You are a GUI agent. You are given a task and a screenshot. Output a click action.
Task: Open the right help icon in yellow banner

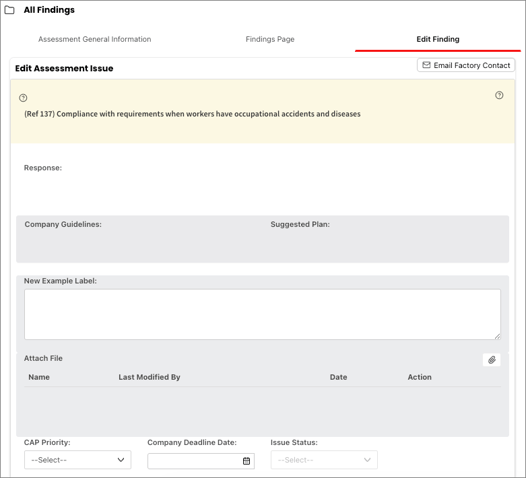pos(499,95)
